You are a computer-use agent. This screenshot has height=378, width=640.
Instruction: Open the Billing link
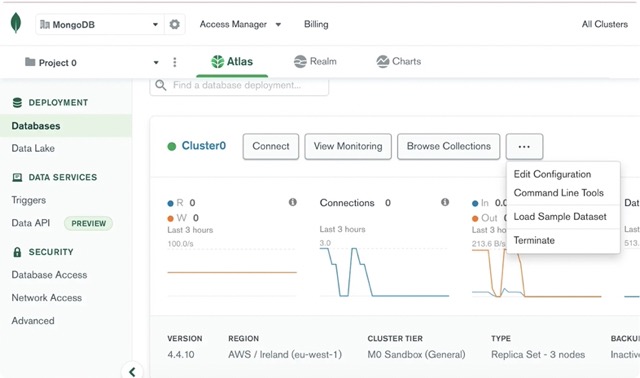(316, 24)
